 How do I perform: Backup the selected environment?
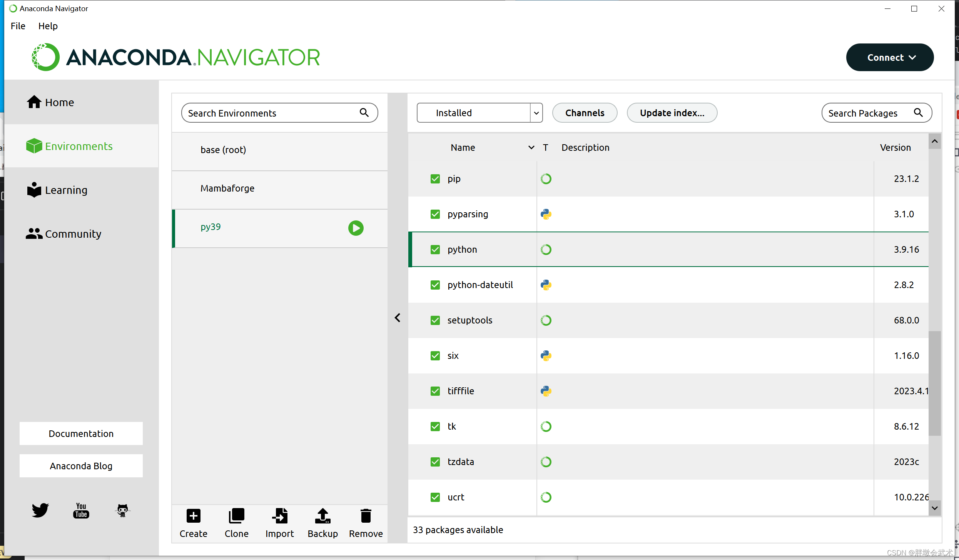coord(323,523)
